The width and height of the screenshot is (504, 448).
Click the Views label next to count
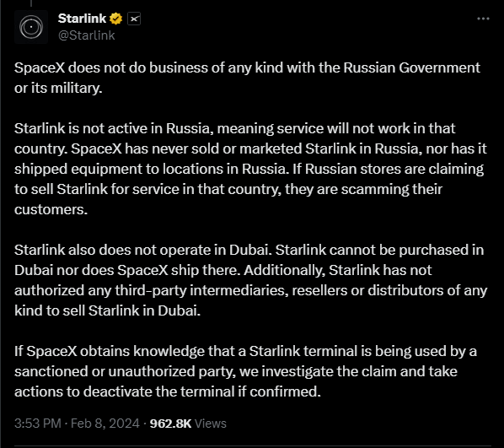211,424
